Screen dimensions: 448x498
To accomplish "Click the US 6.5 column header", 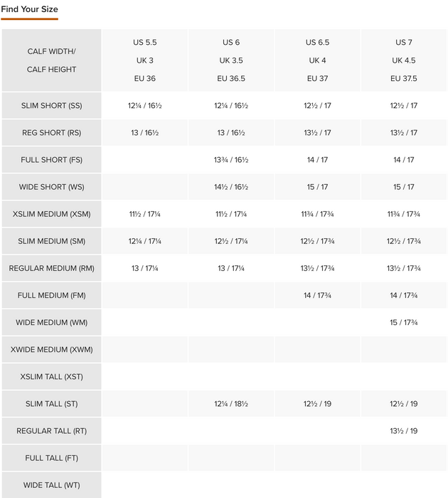I will pyautogui.click(x=317, y=60).
